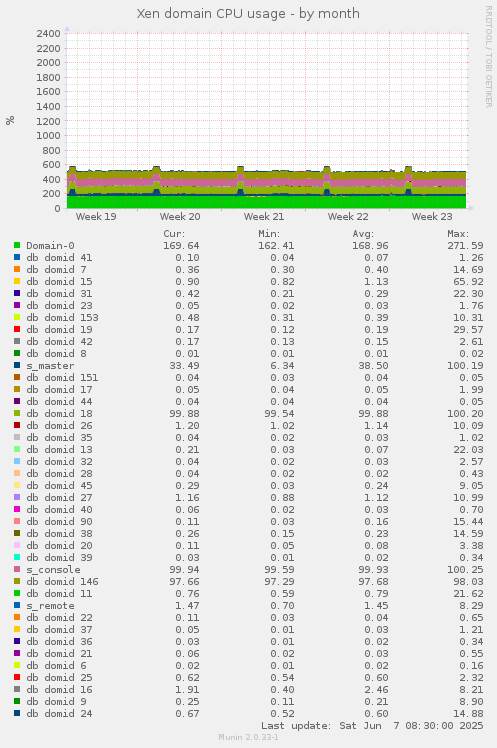Select the Week 20 axis label

pos(180,217)
